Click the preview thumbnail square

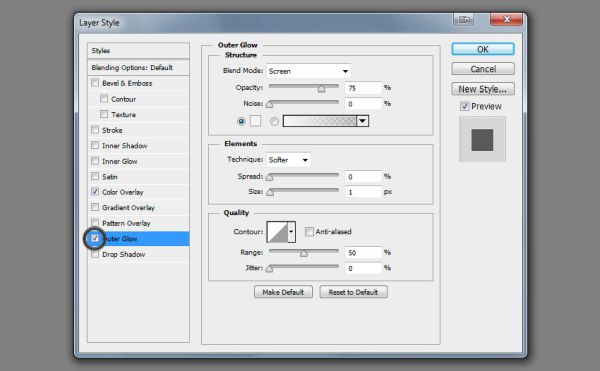[482, 140]
